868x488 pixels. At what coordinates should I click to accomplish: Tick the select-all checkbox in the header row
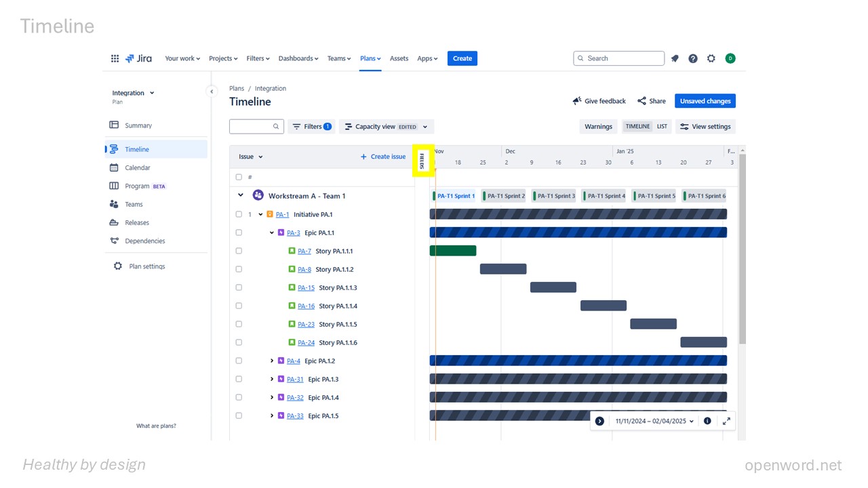pyautogui.click(x=239, y=177)
